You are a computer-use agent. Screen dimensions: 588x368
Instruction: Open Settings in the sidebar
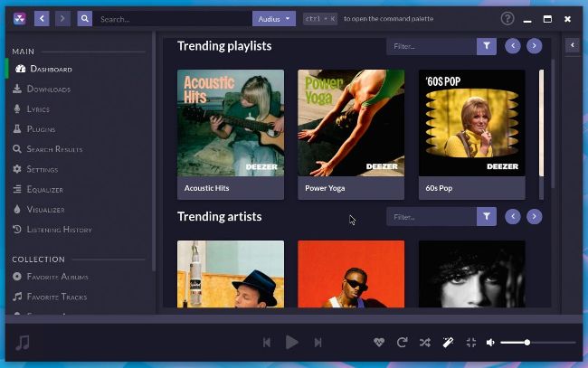35,169
